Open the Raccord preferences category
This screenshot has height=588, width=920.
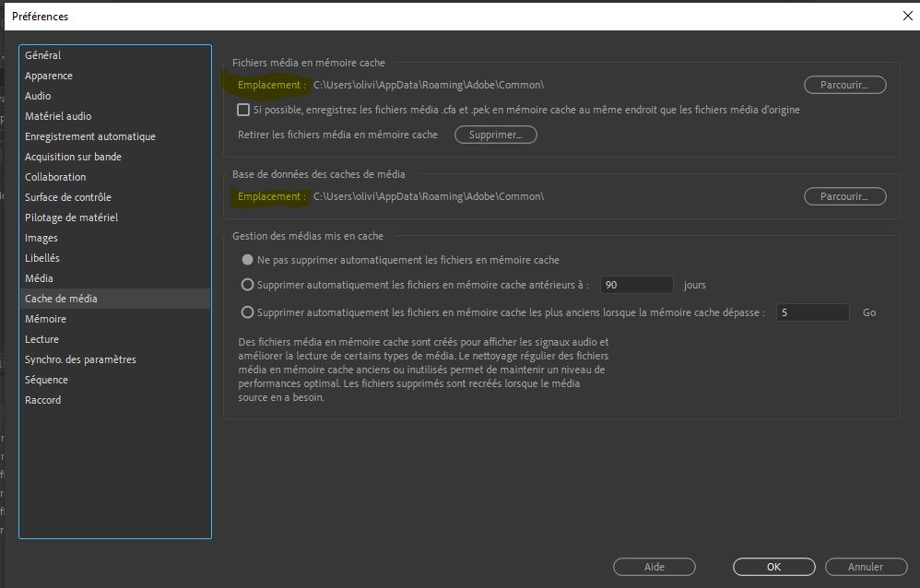pos(42,400)
